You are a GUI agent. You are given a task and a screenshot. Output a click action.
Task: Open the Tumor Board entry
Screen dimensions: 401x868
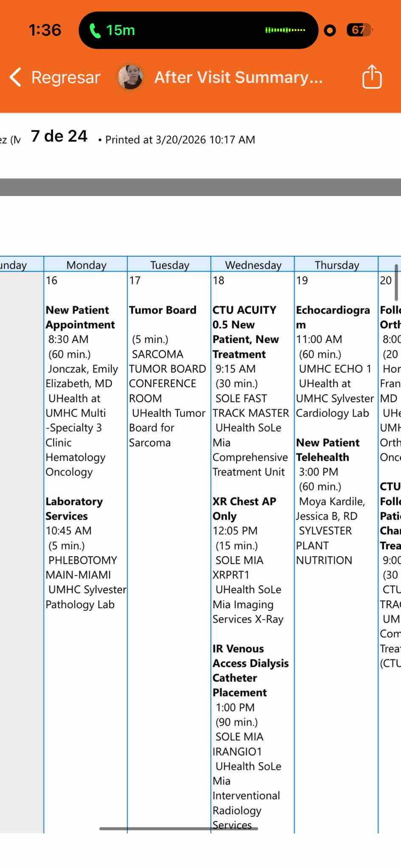coord(163,310)
